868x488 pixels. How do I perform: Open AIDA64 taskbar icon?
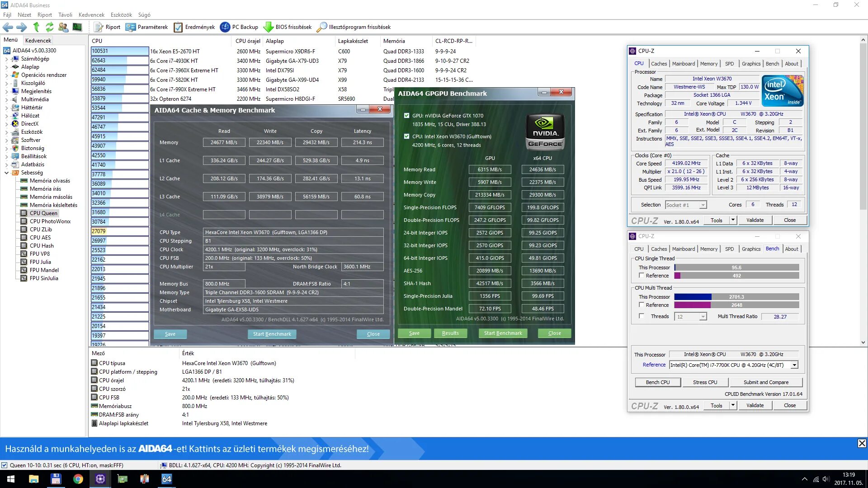[167, 479]
